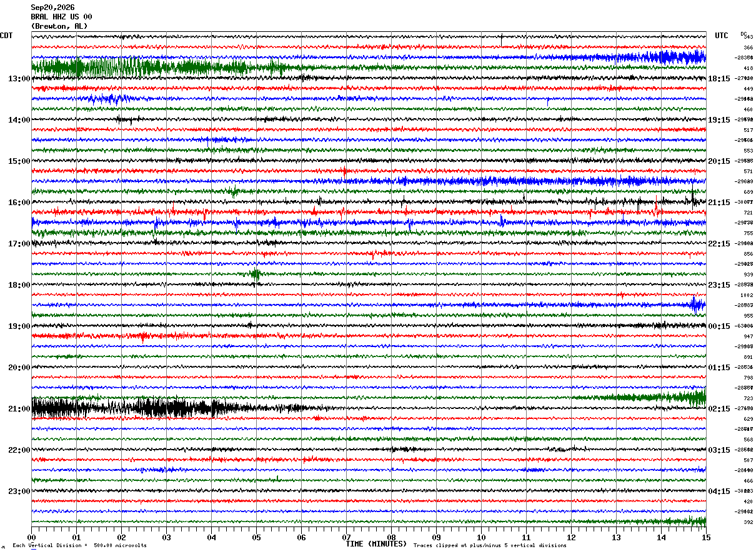Click the 23:00 CDT time label

19,491
